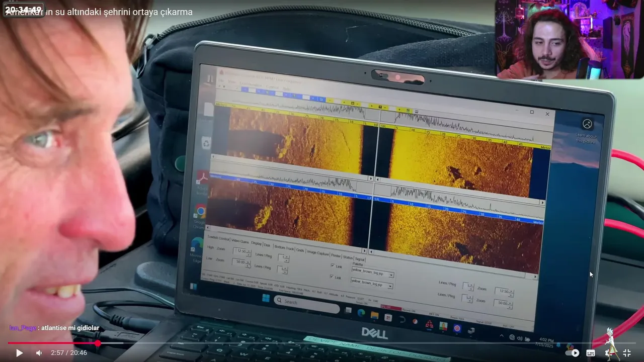Open Adobe Acrobat desktop shortcut on the laptop

(x=202, y=178)
